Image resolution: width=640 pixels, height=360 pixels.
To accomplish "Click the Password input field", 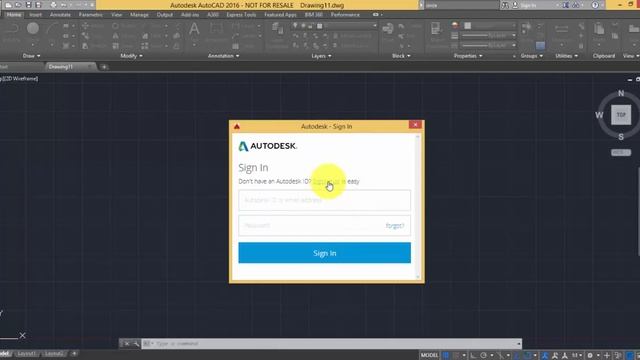I will click(x=324, y=225).
